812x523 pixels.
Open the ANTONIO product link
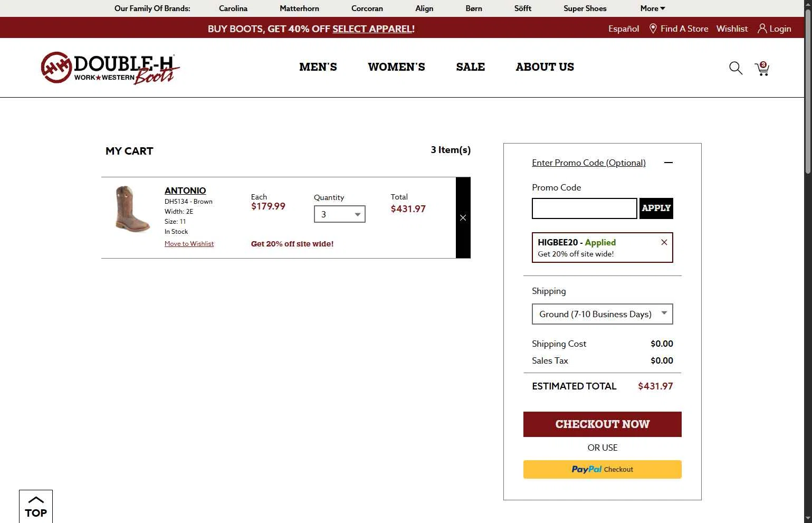185,191
